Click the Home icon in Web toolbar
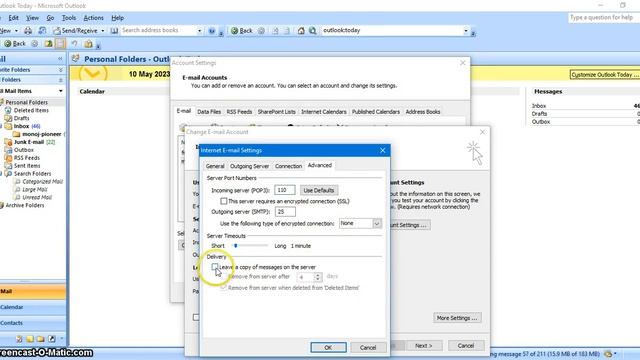This screenshot has width=640, height=360. (x=301, y=31)
